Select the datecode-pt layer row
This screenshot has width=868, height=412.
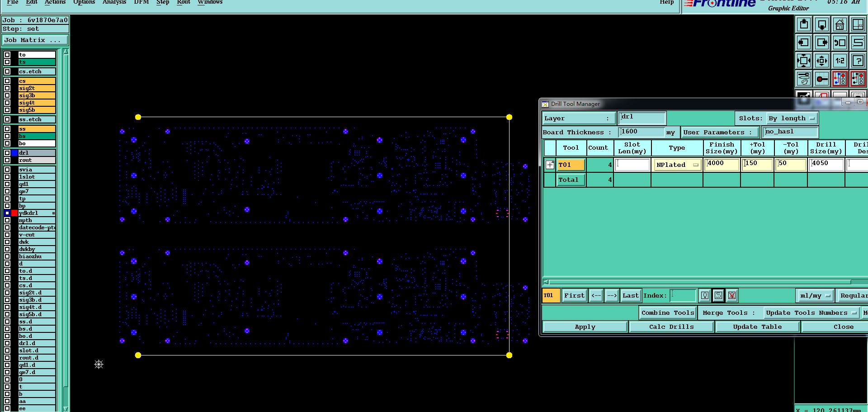37,227
